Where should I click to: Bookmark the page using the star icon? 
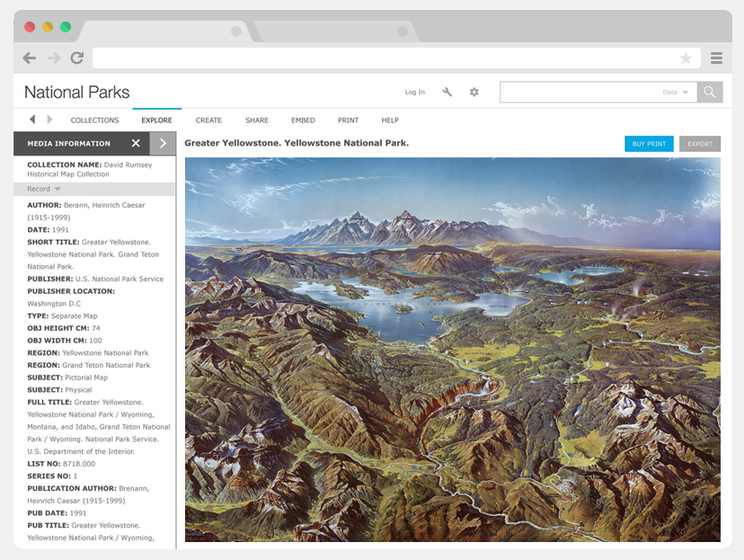pyautogui.click(x=686, y=58)
